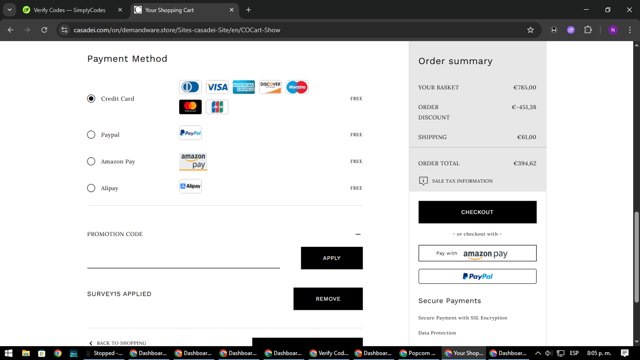The image size is (640, 360).
Task: Reload the current page
Action: click(44, 30)
